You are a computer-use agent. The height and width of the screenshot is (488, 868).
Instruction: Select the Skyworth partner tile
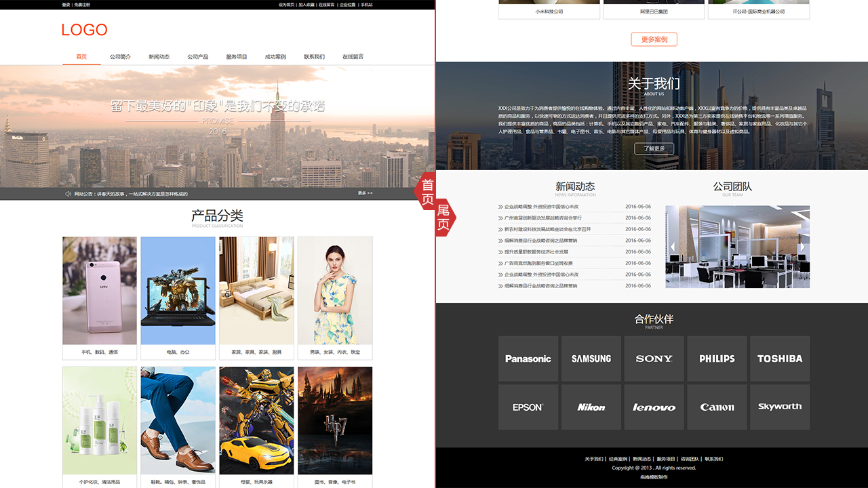[x=779, y=407]
